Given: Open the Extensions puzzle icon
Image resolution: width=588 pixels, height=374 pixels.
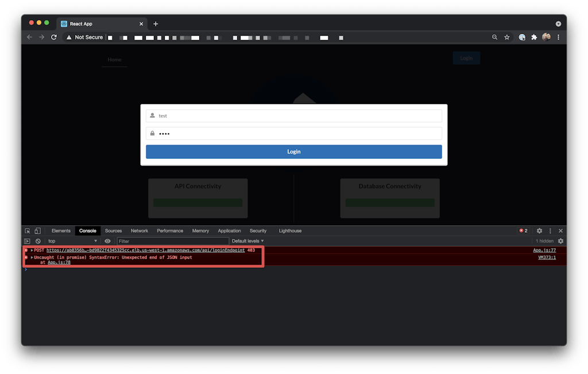Looking at the screenshot, I should (x=534, y=37).
